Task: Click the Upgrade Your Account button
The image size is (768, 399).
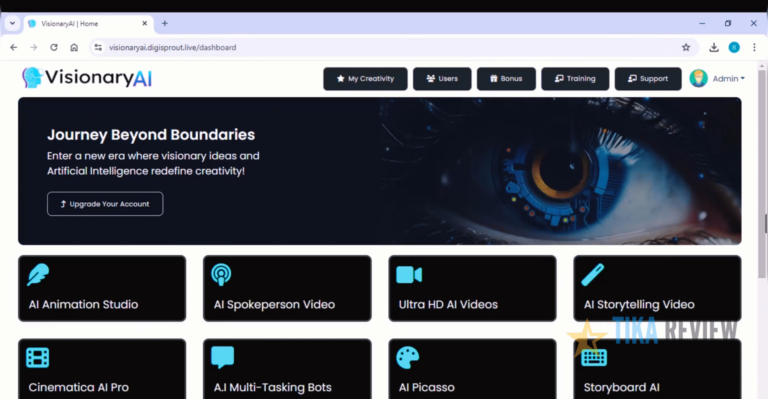Action: [105, 204]
